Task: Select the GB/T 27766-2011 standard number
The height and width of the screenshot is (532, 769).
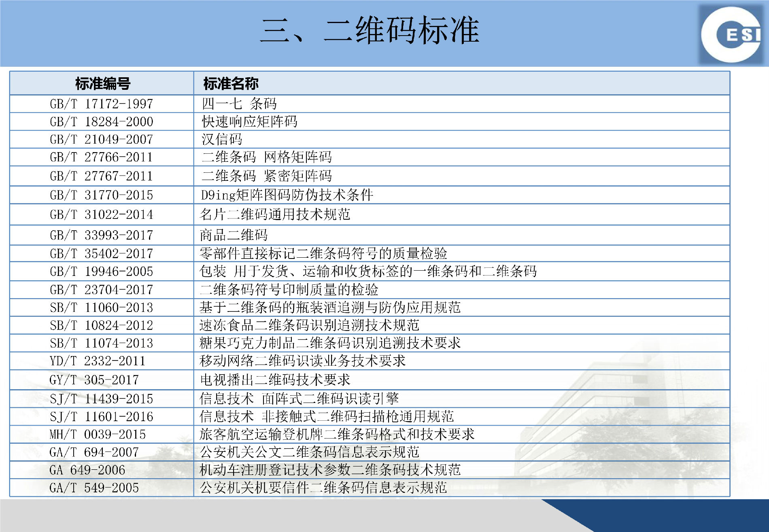Action: [102, 157]
